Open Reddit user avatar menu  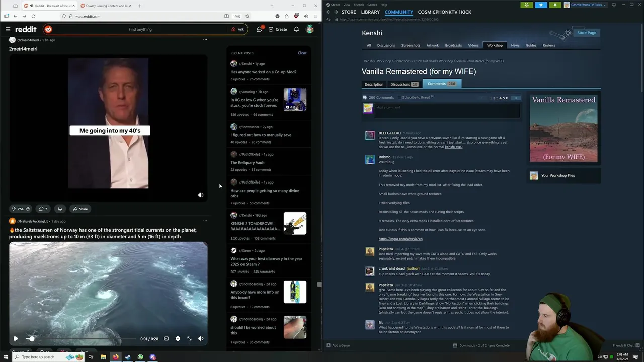pos(310,29)
